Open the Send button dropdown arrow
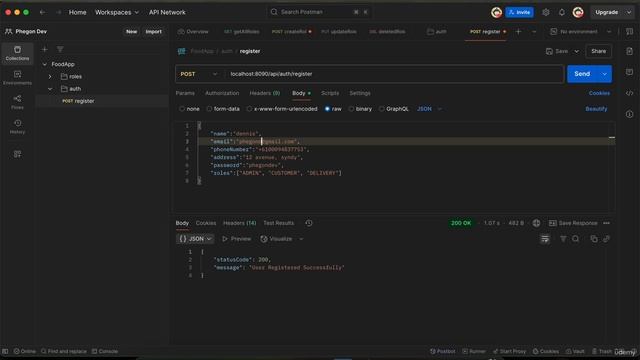The width and height of the screenshot is (640, 360). pyautogui.click(x=604, y=74)
